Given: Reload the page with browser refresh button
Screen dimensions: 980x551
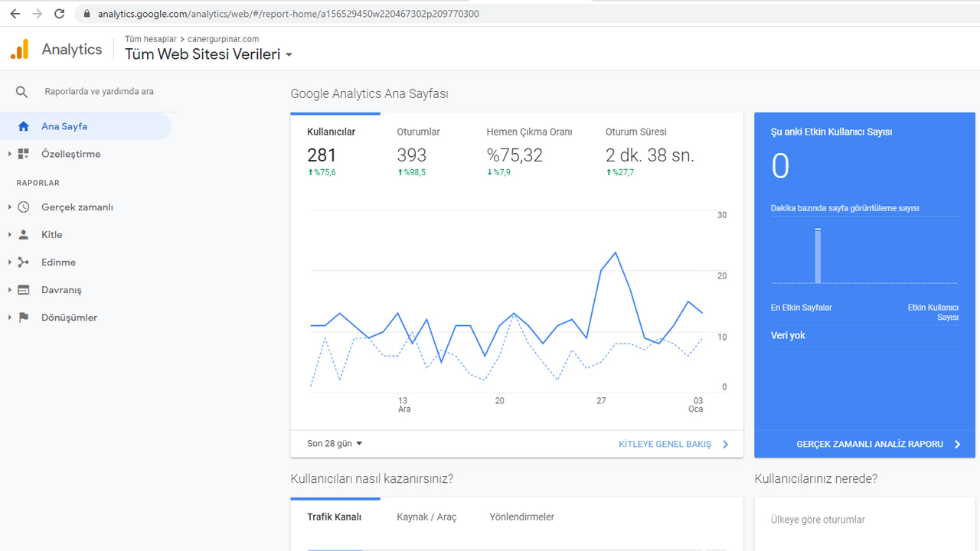Looking at the screenshot, I should click(60, 14).
